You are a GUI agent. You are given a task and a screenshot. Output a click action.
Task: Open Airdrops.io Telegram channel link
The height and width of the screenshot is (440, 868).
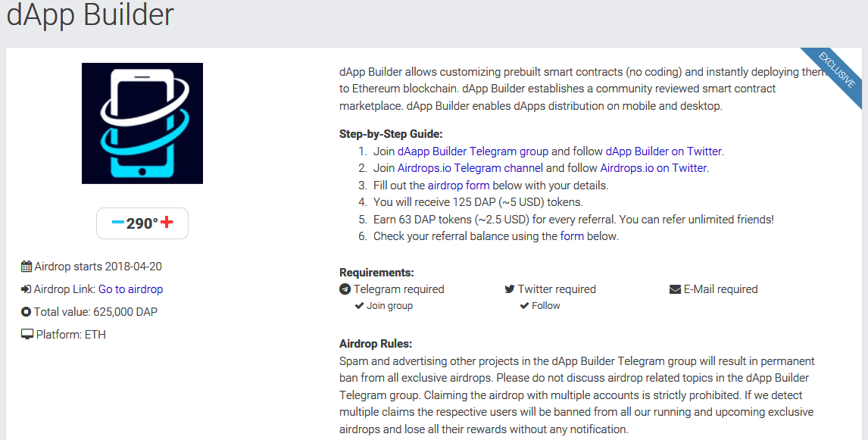pyautogui.click(x=470, y=167)
